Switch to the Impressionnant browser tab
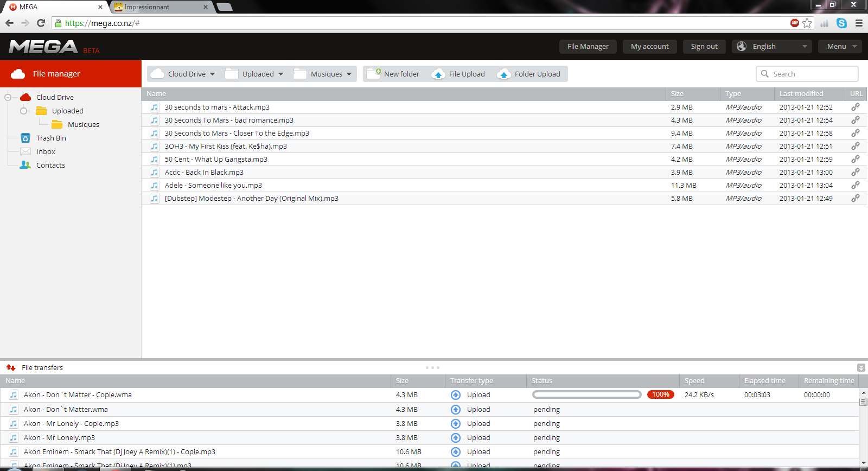This screenshot has width=868, height=471. point(157,7)
